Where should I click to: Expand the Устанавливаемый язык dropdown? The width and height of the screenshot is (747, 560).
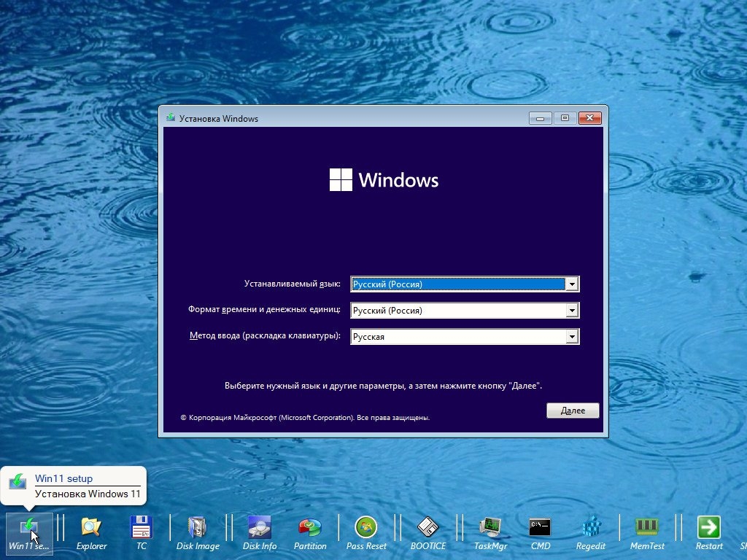(x=573, y=284)
